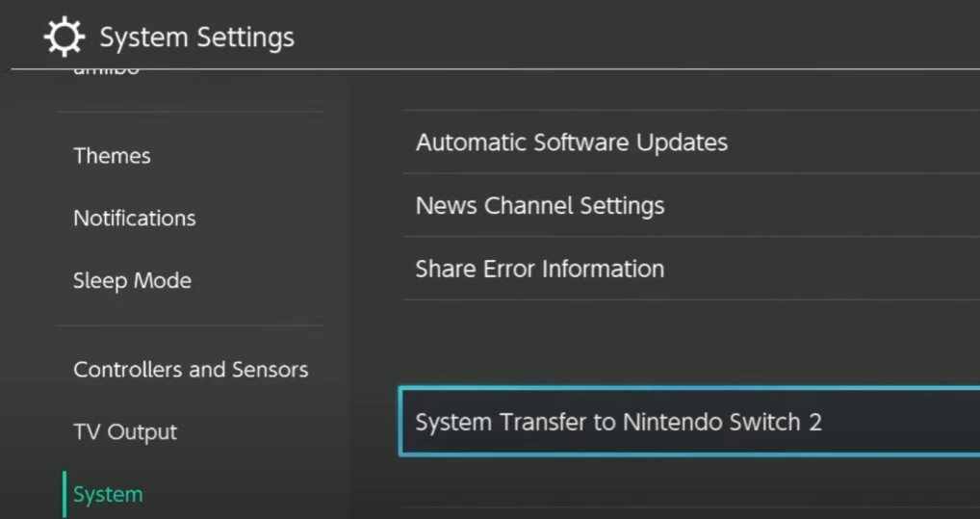The width and height of the screenshot is (980, 519).
Task: Click the blue left edge of System Transfer
Action: tap(400, 422)
